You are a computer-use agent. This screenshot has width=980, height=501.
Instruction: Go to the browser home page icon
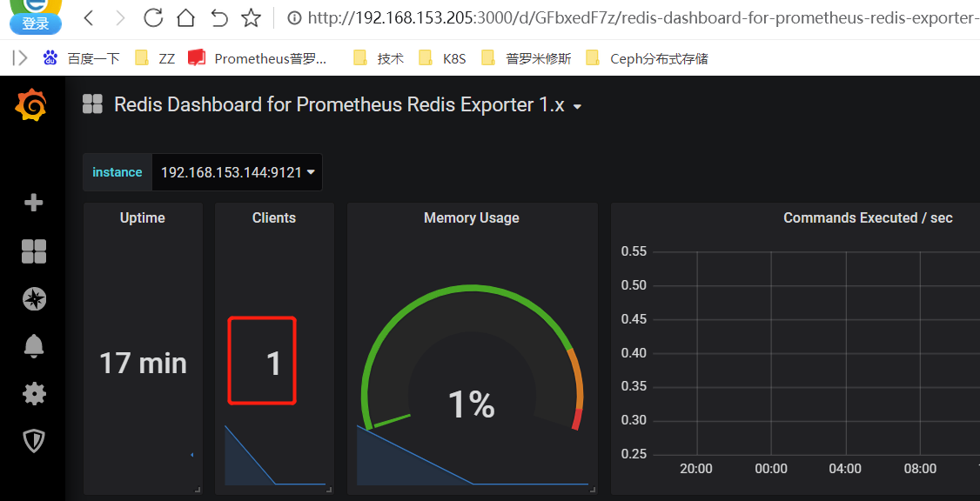click(x=185, y=18)
